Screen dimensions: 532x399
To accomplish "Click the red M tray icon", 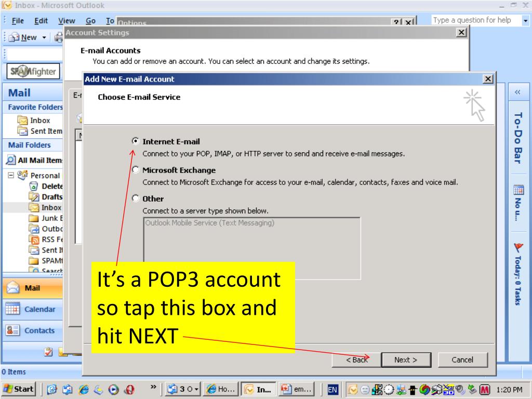I will point(485,390).
